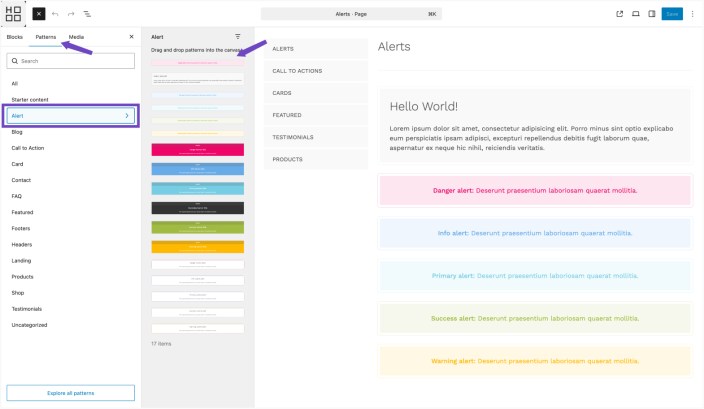Select the Shop pattern category

click(x=18, y=293)
